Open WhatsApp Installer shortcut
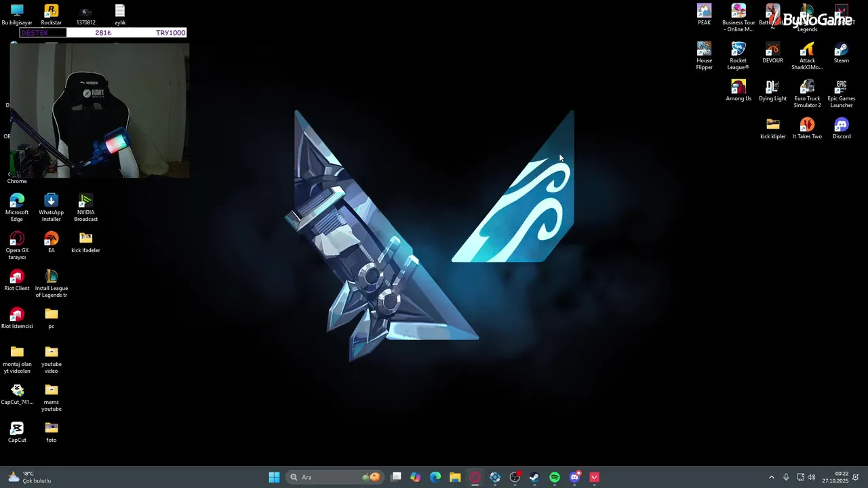 click(x=51, y=207)
